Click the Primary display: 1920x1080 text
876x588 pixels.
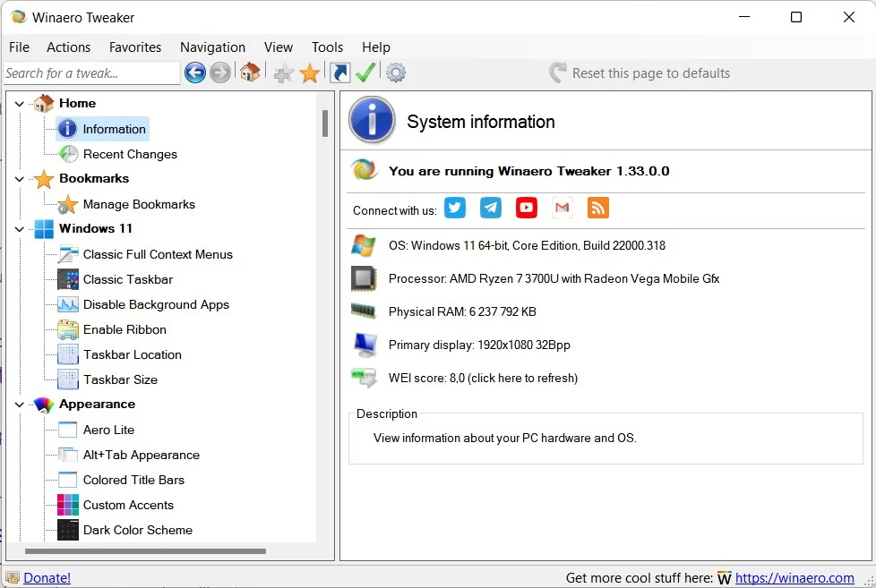pos(479,345)
